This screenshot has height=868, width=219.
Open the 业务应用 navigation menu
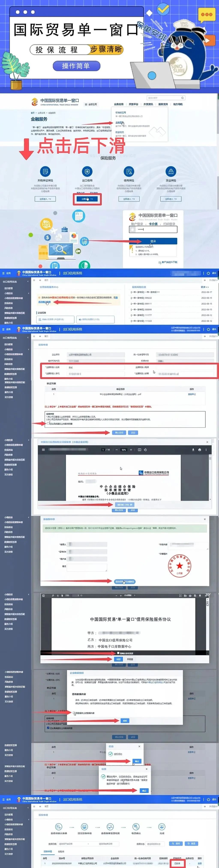[119, 104]
